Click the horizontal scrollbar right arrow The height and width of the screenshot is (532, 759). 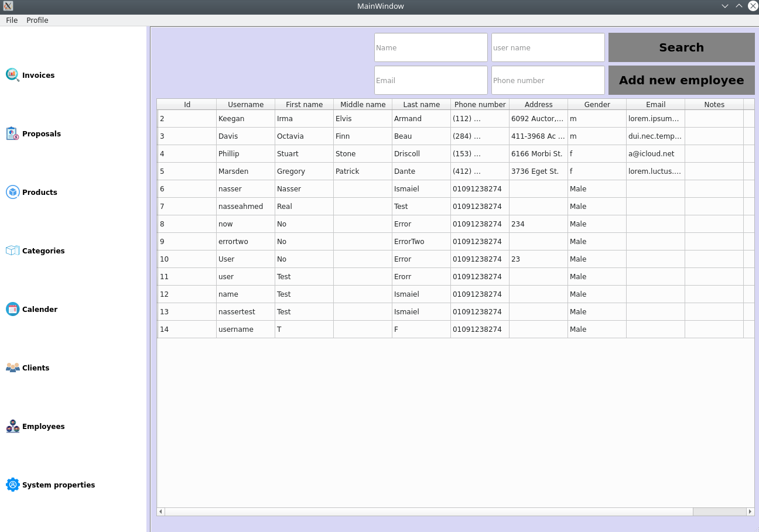tap(750, 511)
